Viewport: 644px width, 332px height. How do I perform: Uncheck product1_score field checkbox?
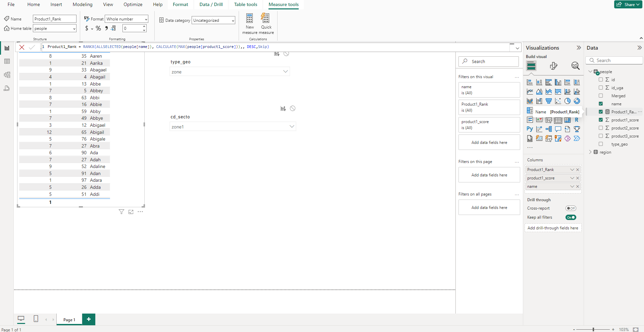[601, 120]
